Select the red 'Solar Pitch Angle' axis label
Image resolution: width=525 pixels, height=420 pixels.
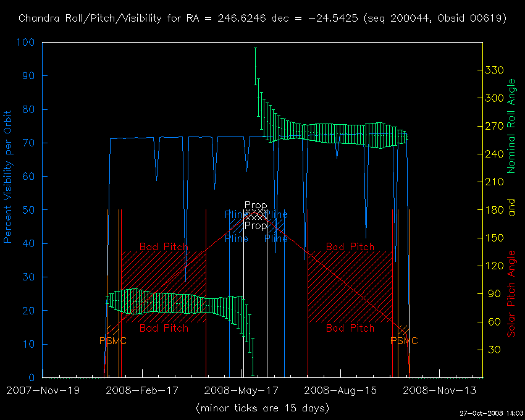click(511, 294)
